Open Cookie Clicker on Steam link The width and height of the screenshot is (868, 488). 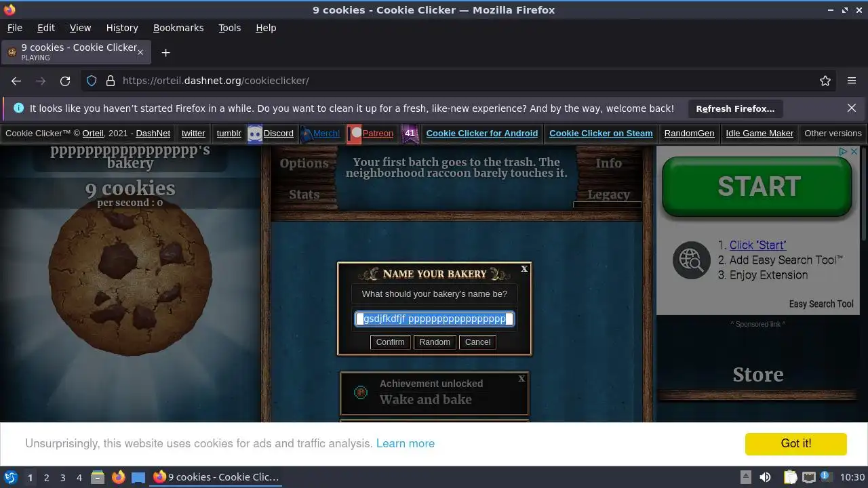tap(601, 134)
